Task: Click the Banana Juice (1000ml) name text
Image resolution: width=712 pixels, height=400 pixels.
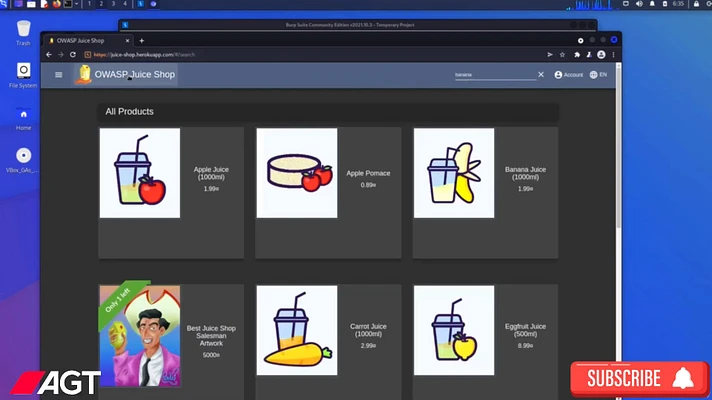Action: click(525, 173)
